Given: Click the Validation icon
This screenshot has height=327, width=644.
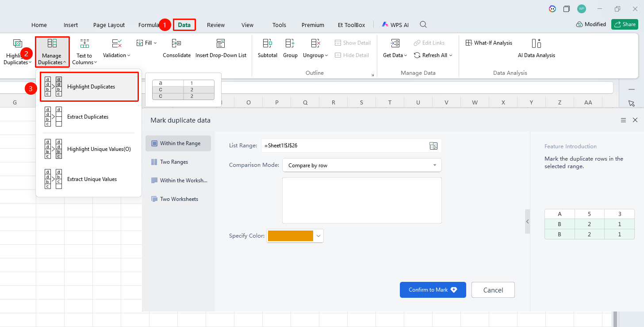Looking at the screenshot, I should tap(117, 43).
